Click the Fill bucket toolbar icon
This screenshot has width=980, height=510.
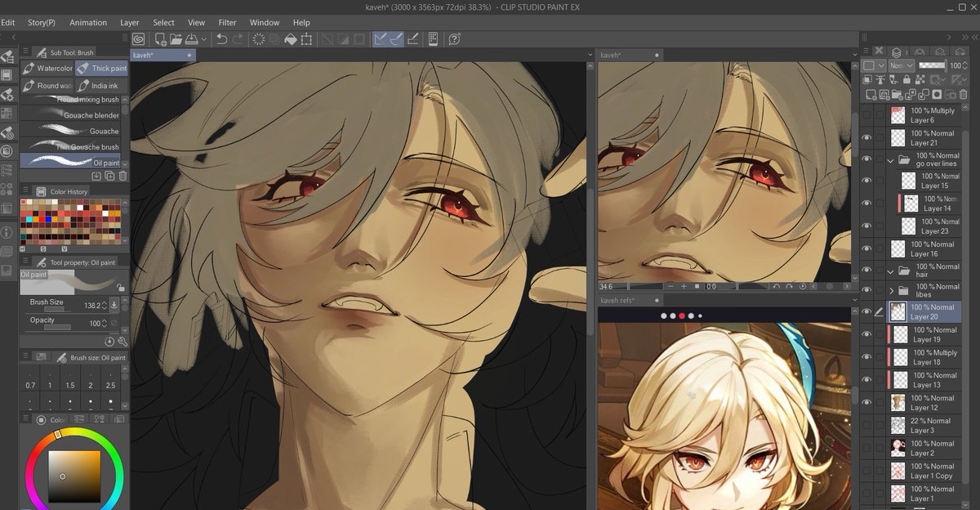290,38
